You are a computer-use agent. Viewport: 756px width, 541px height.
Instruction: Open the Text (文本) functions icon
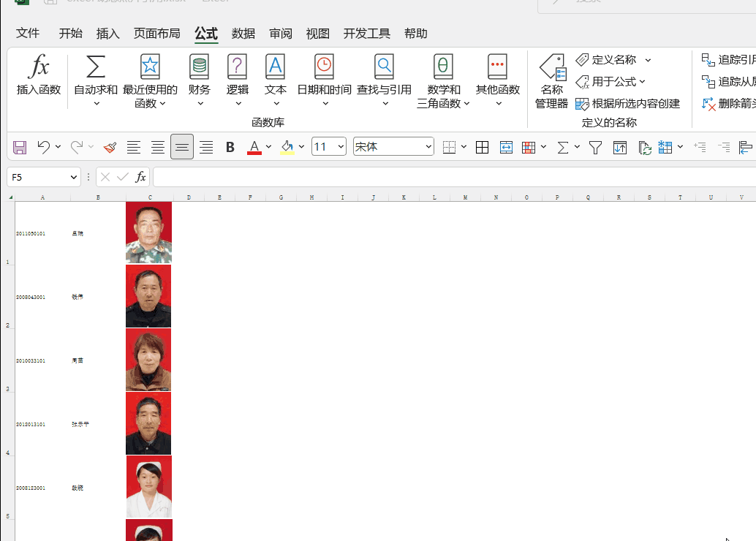click(276, 66)
